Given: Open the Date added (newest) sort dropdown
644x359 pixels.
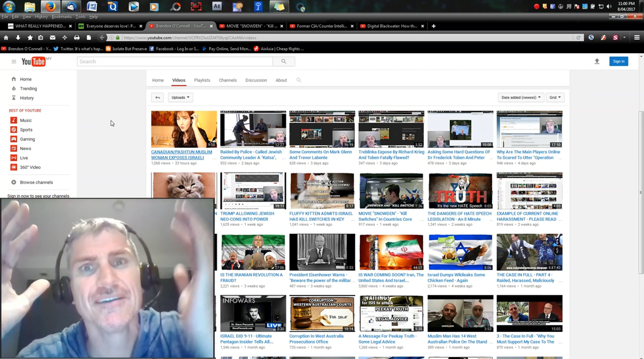Looking at the screenshot, I should point(521,97).
